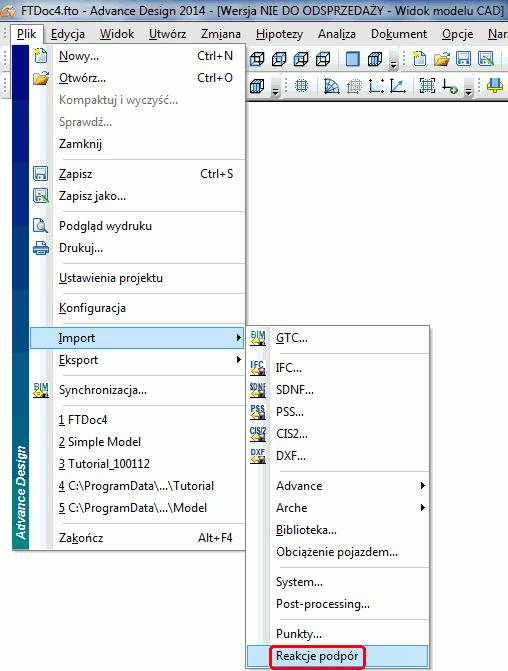Screen dimensions: 508x671
Task: Open the Edycja menu
Action: click(x=68, y=34)
